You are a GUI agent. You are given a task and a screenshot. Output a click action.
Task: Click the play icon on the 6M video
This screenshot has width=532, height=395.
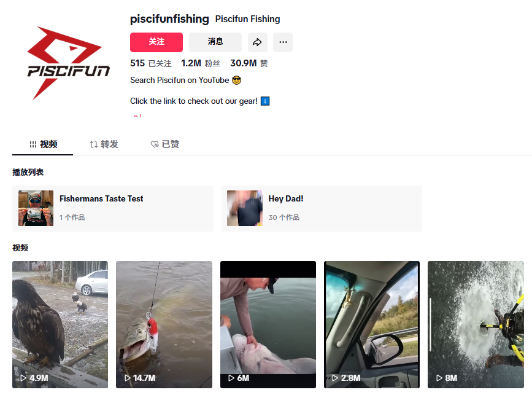[x=231, y=378]
